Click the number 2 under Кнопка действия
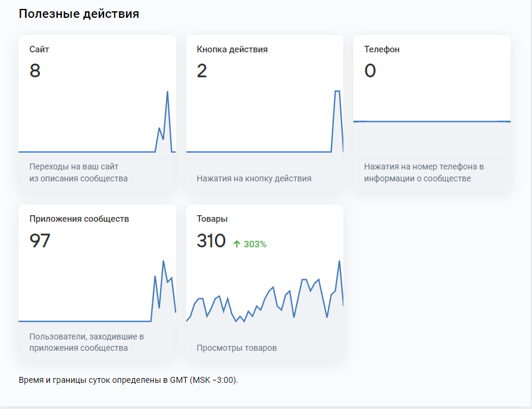This screenshot has height=409, width=532. coord(202,71)
